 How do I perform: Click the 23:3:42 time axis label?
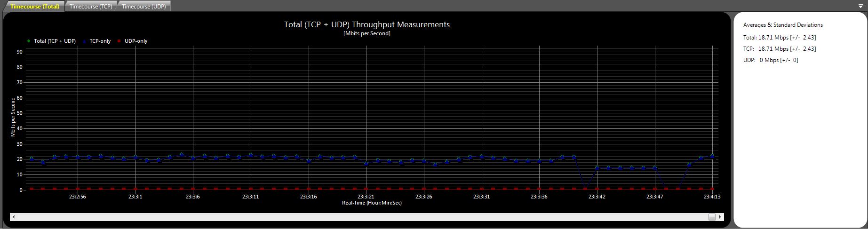[x=597, y=197]
